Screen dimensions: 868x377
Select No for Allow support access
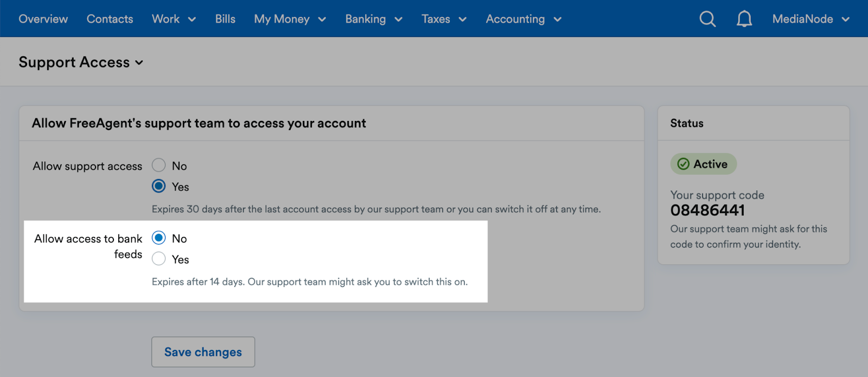158,165
